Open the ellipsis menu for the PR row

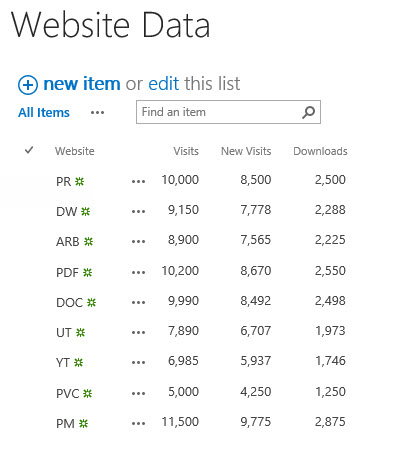tap(138, 182)
